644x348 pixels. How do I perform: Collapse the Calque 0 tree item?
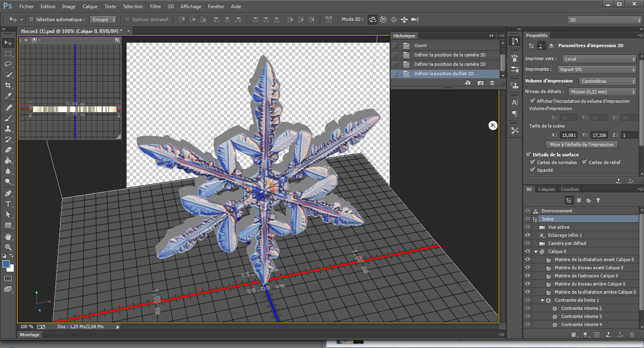536,252
